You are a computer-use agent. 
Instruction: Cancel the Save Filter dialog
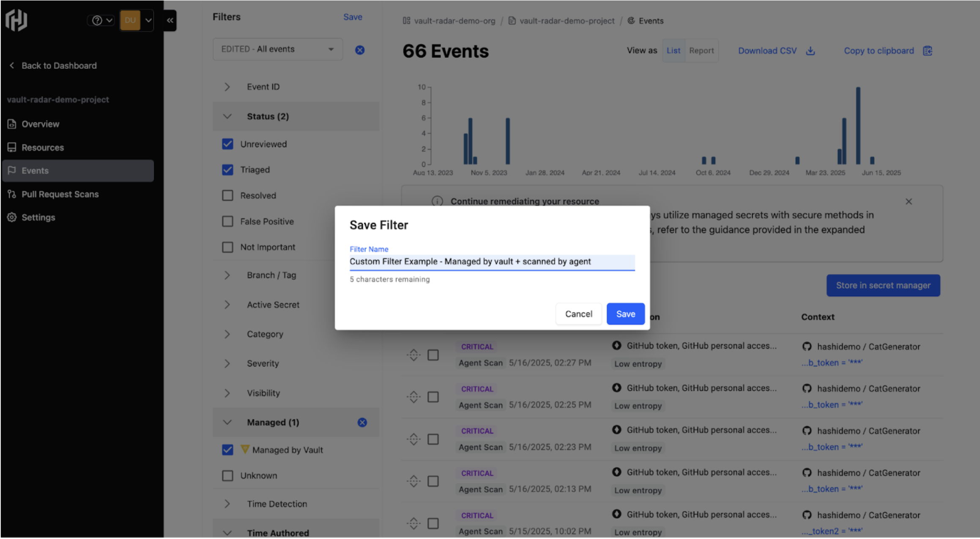(578, 314)
